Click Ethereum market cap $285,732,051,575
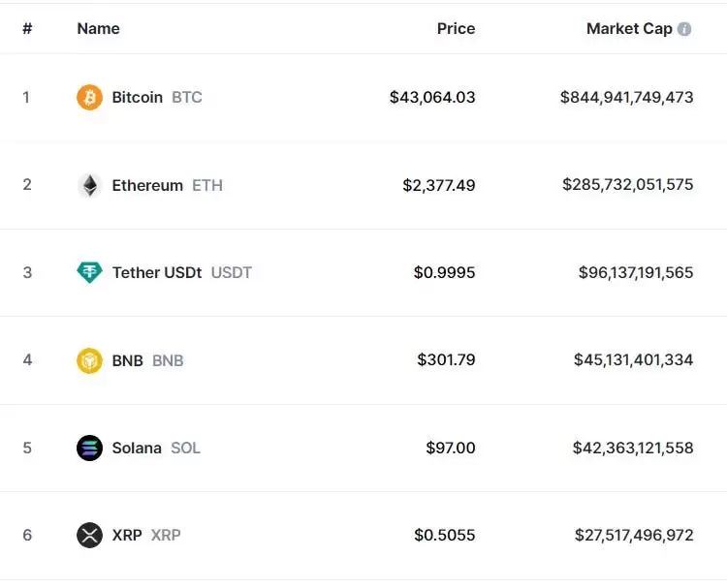This screenshot has width=727, height=588. (x=627, y=184)
